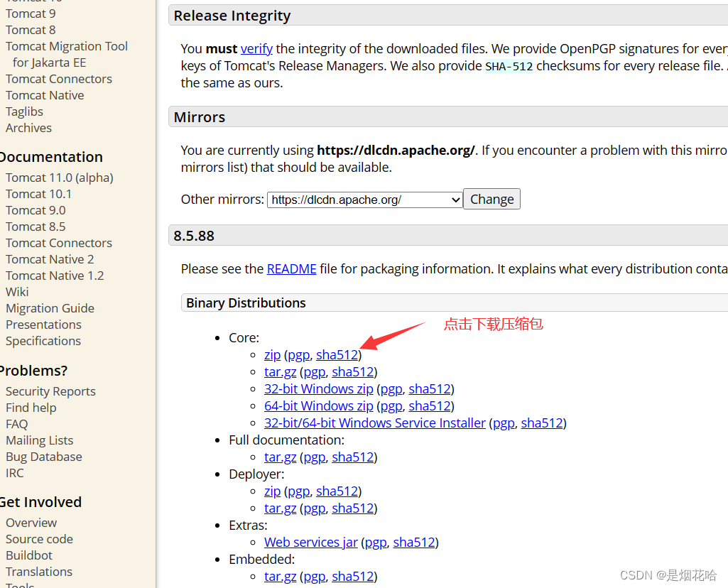Open the Overview link under Get Involved

tap(31, 523)
